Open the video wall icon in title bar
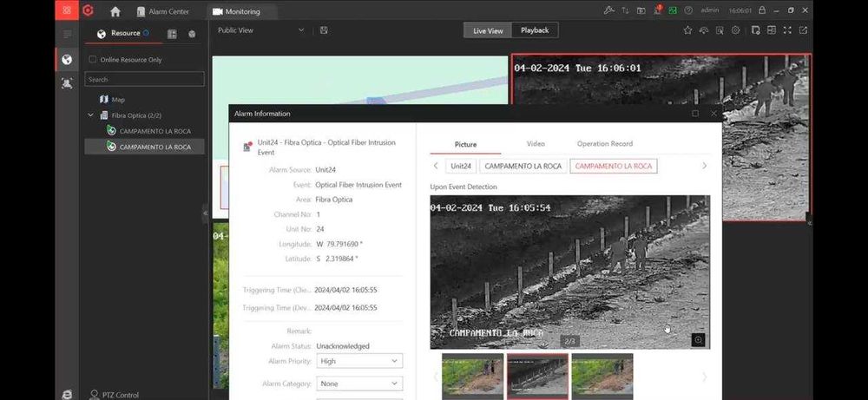Viewport: 868px width, 400px height. click(x=641, y=10)
